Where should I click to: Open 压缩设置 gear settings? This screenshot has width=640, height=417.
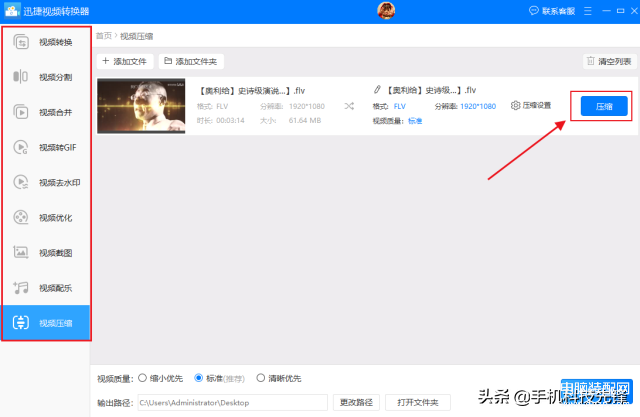point(531,106)
